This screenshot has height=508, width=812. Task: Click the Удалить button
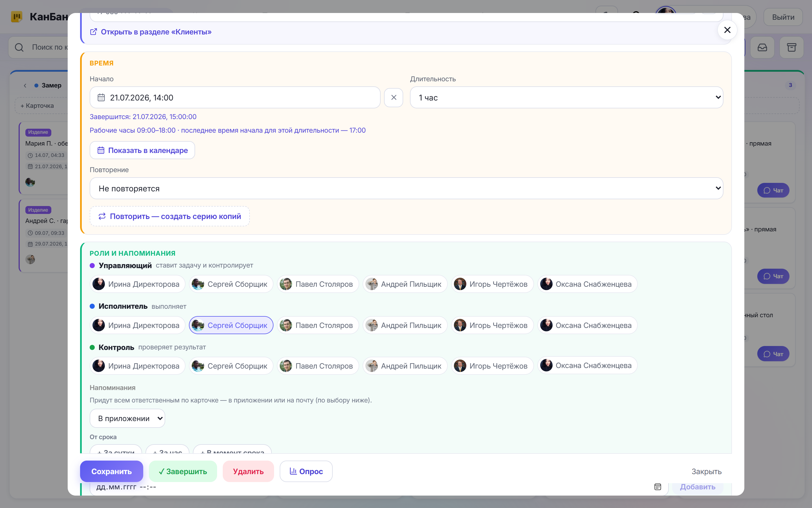248,471
